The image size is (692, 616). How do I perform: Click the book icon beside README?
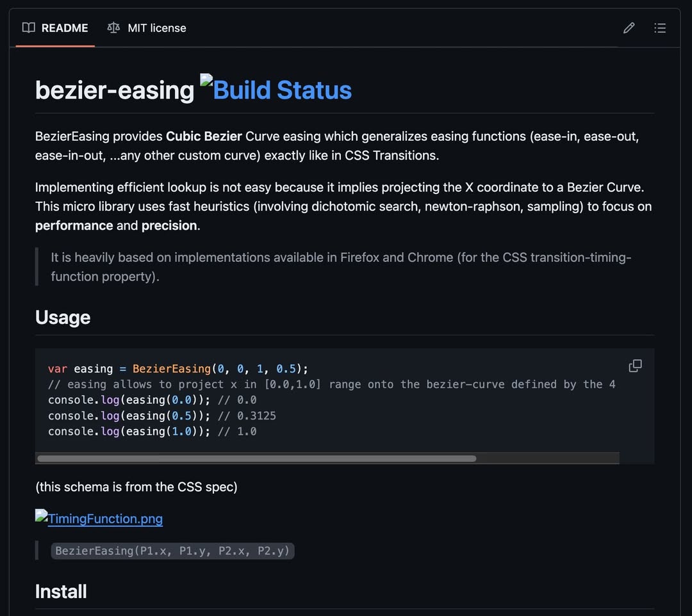click(28, 28)
